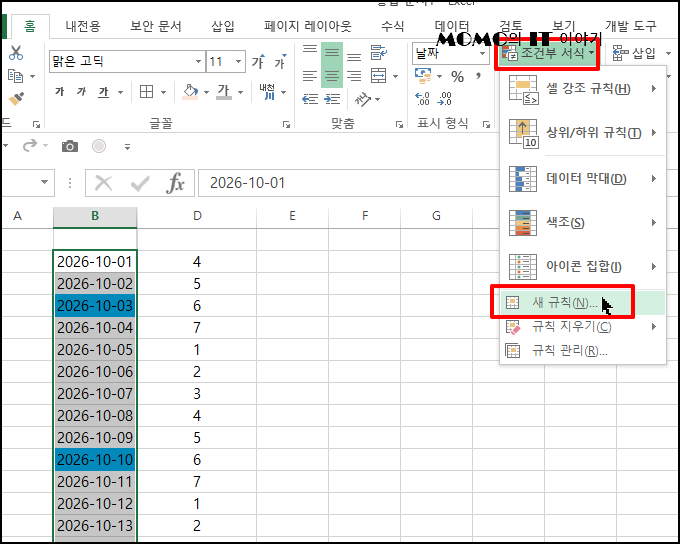680x544 pixels.
Task: Click the increase decimal icon
Action: 422,99
